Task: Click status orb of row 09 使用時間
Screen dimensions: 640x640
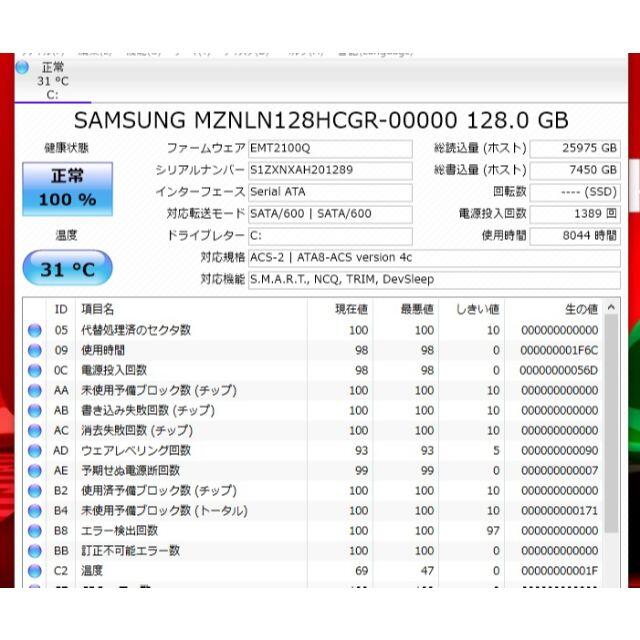Action: tap(35, 350)
